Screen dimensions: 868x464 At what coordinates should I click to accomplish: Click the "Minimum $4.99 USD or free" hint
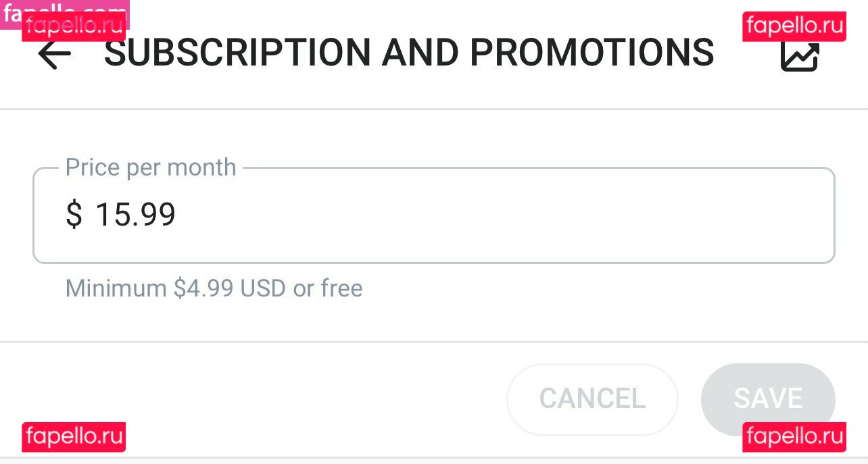pyautogui.click(x=214, y=288)
